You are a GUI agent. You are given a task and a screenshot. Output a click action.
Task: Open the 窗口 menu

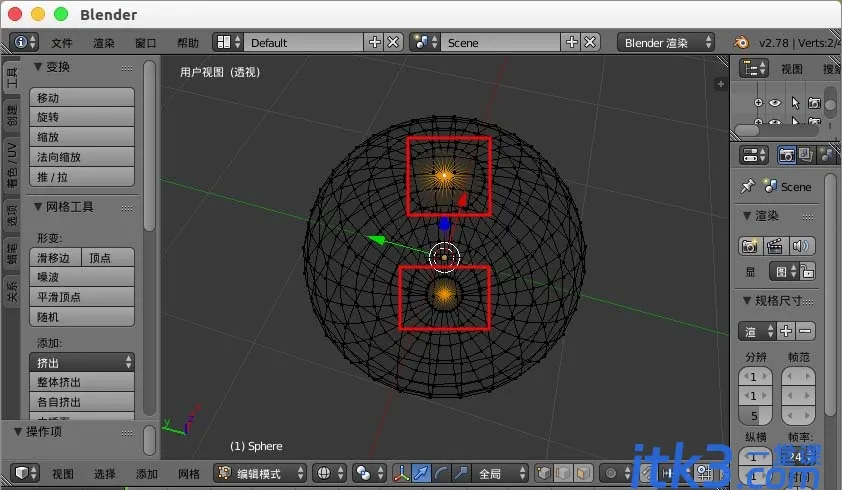tap(146, 42)
